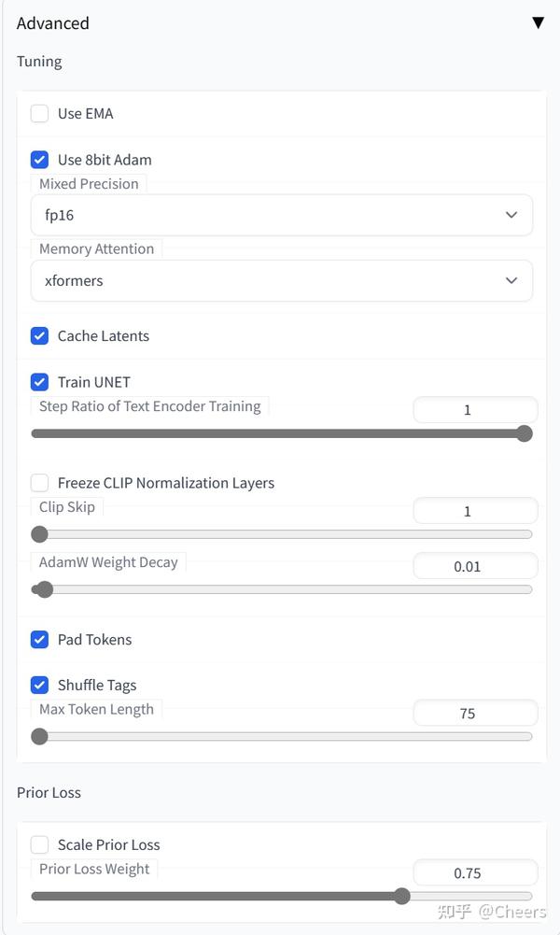
Task: Uncheck the Train UNET option
Action: point(39,382)
